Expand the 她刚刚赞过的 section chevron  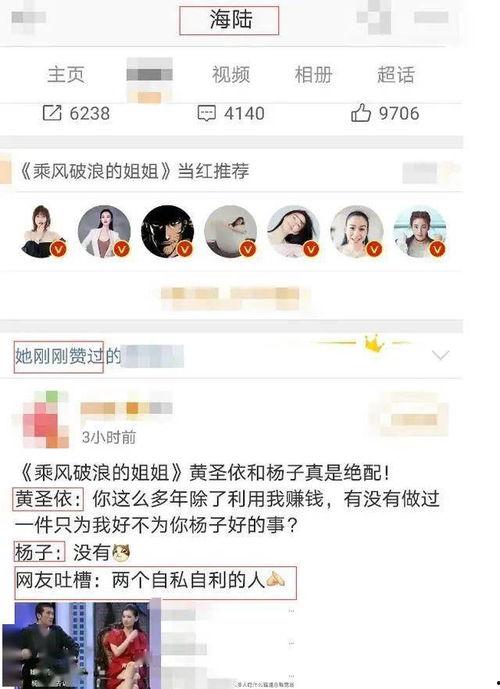[x=440, y=355]
